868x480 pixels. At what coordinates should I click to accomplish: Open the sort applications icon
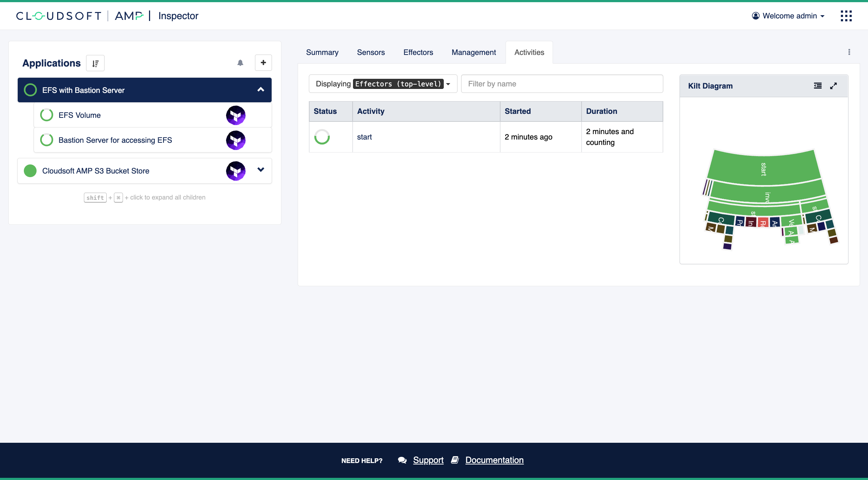coord(95,63)
